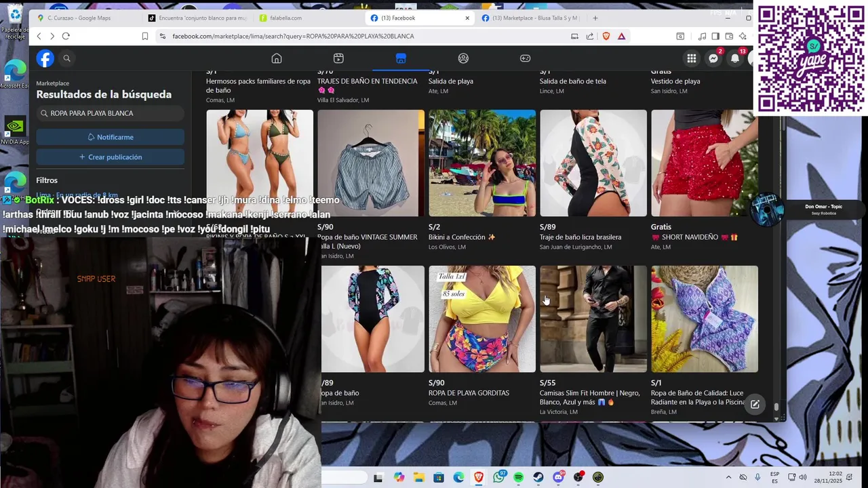Select the Marketplace storefront icon
Viewport: 868px width, 488px height.
point(401,58)
